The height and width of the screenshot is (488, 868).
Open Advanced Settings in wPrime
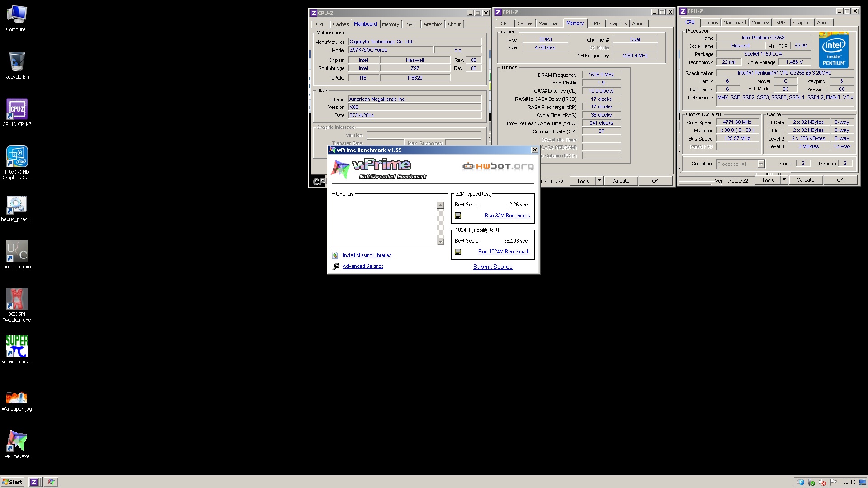[x=363, y=267]
